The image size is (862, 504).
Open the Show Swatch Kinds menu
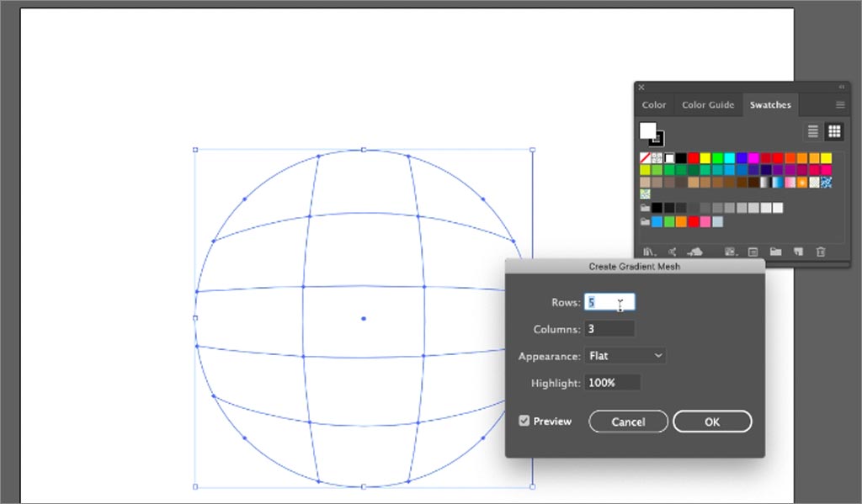[x=731, y=251]
